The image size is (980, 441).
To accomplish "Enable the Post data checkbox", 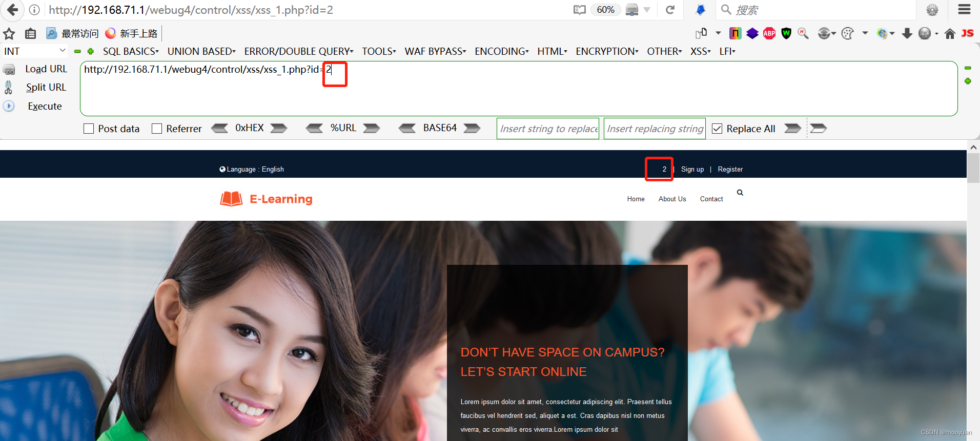I will 89,129.
